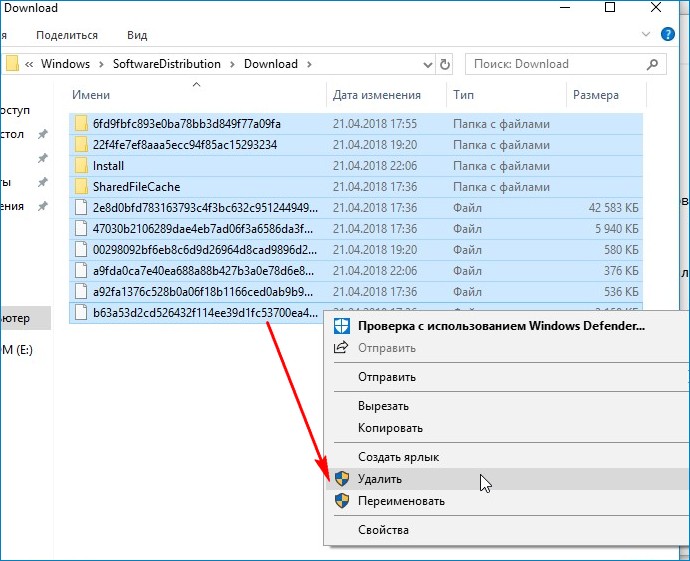Viewport: 690px width, 561px height.
Task: Sort files by the Имени column header
Action: tap(92, 96)
